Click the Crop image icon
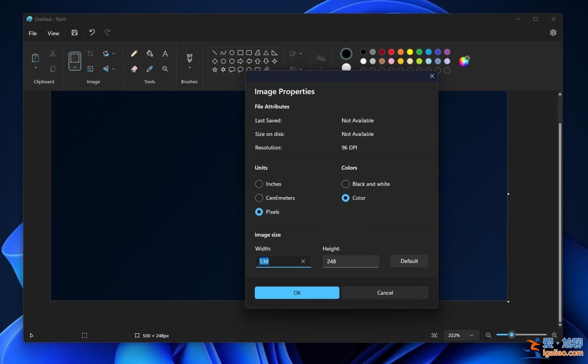 pos(90,53)
